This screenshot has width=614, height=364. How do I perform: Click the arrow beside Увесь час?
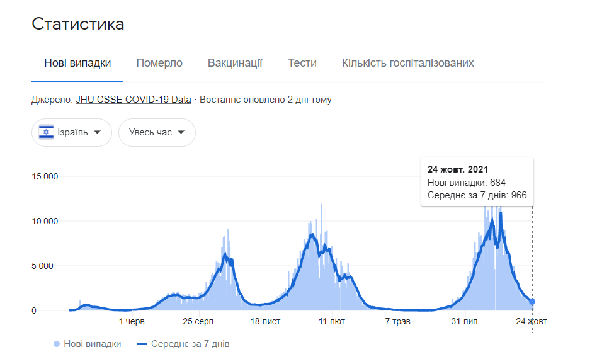coord(181,132)
